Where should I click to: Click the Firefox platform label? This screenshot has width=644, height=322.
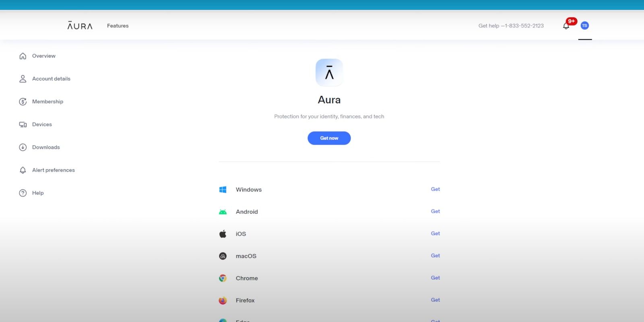coord(245,300)
